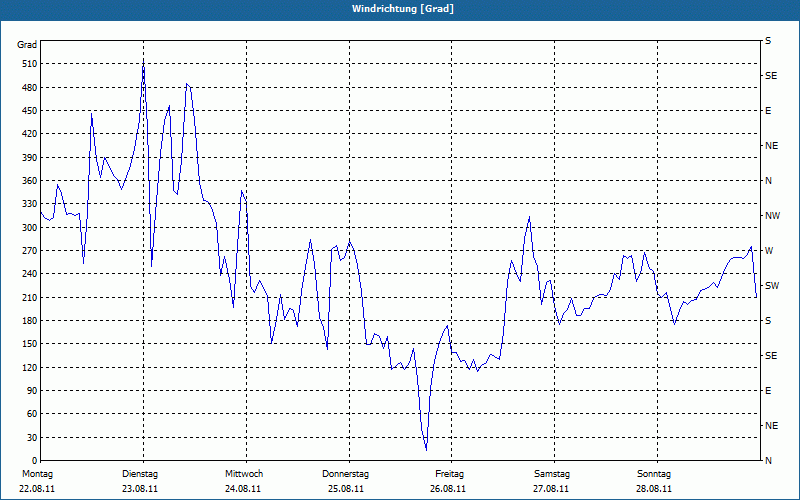
Task: Click the "Grad" axis unit label
Action: pyautogui.click(x=27, y=45)
